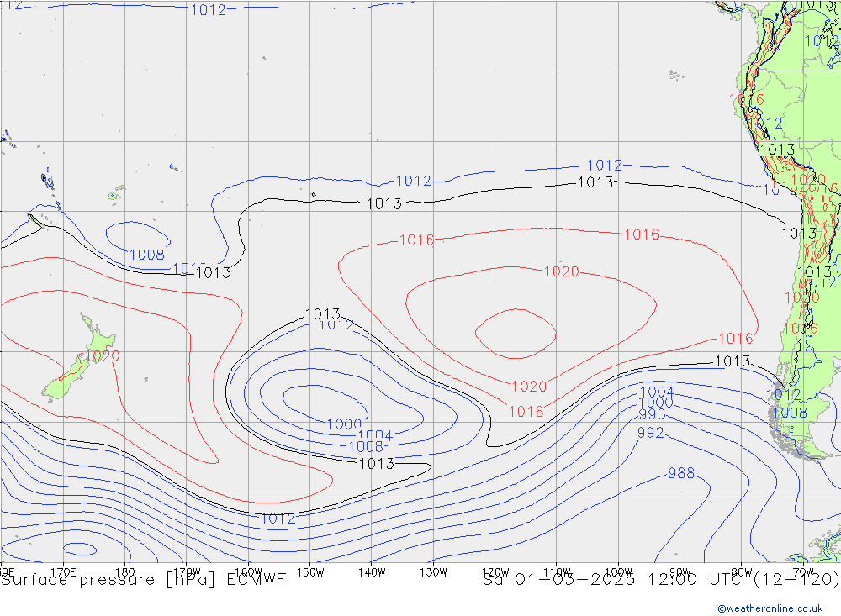
Task: Open the ©weatheronline.co.uk credit link
Action: coord(770,608)
